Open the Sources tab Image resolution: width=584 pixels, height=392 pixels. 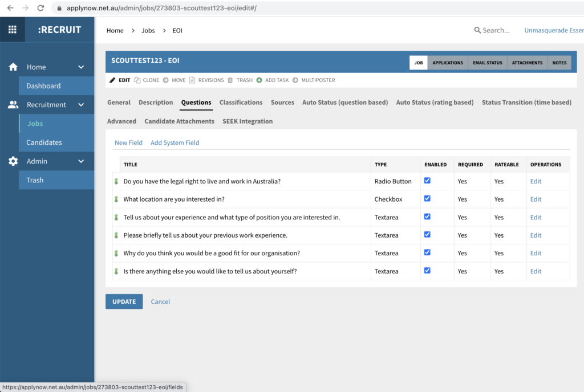[282, 103]
